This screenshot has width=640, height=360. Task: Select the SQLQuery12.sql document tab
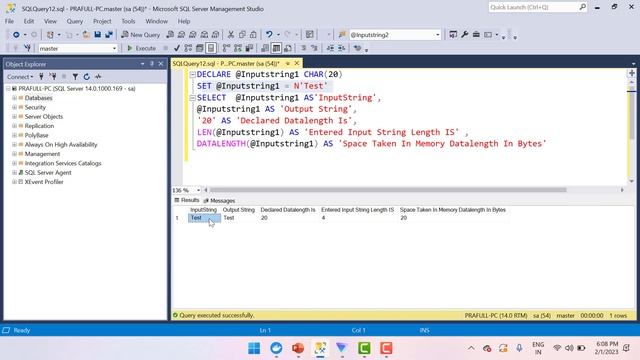click(x=226, y=64)
